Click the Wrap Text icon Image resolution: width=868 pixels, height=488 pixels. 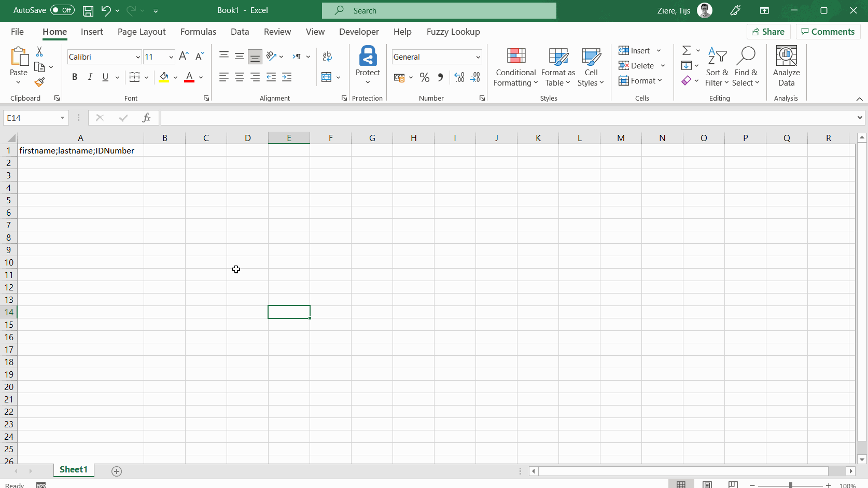[327, 57]
